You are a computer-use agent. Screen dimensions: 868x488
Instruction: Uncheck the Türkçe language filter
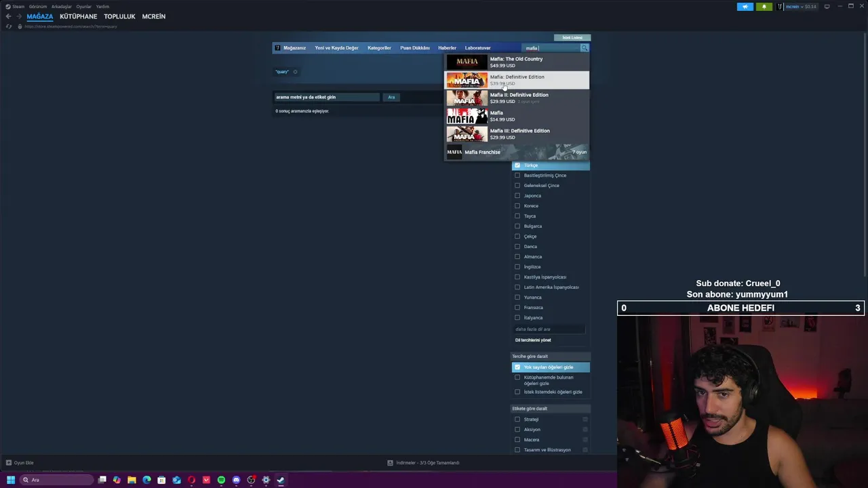point(517,165)
